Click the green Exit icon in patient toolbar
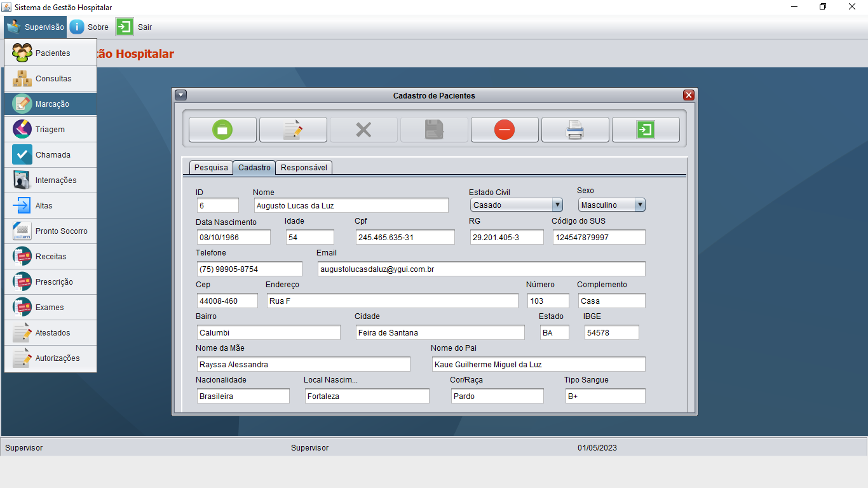Image resolution: width=868 pixels, height=488 pixels. (646, 130)
